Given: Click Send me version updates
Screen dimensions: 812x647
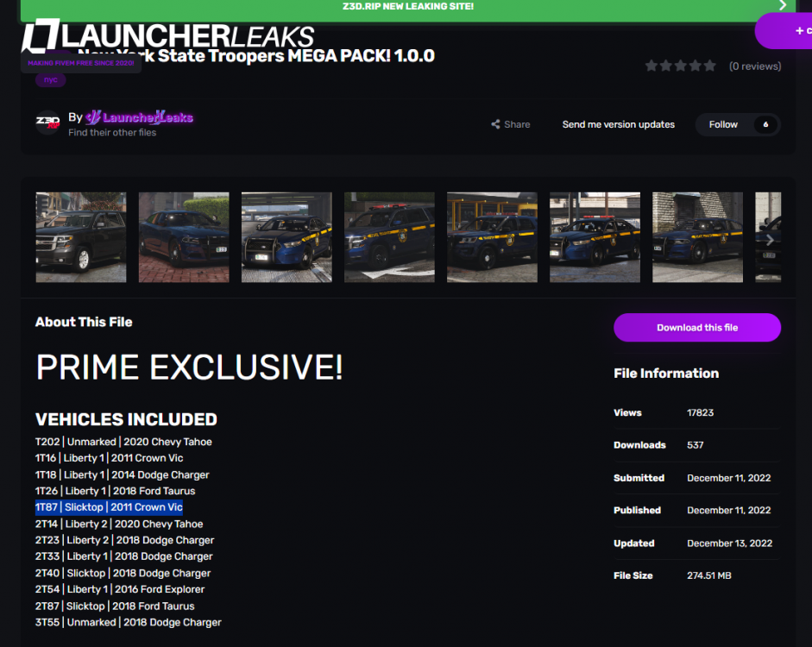Looking at the screenshot, I should [618, 124].
